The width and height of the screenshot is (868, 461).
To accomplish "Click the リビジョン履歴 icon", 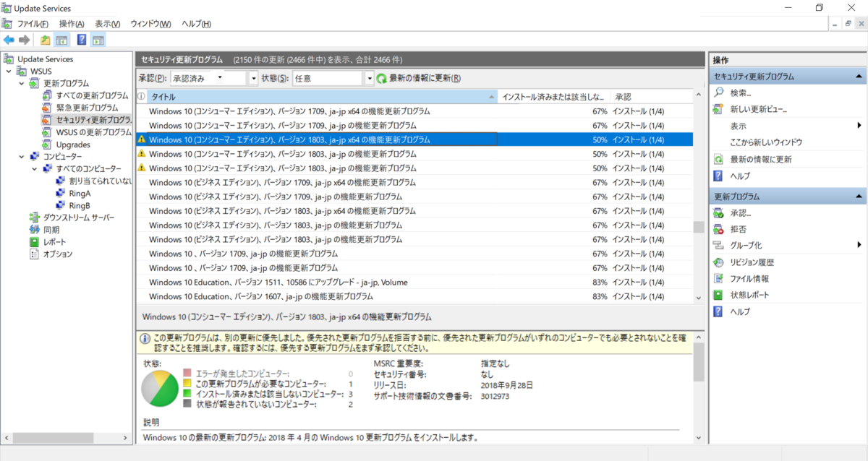I will click(x=718, y=262).
